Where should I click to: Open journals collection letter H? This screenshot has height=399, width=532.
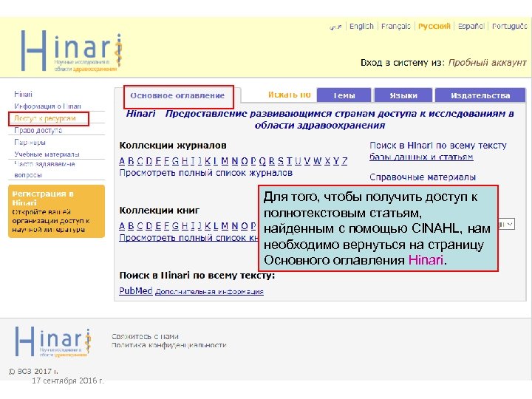(x=185, y=161)
